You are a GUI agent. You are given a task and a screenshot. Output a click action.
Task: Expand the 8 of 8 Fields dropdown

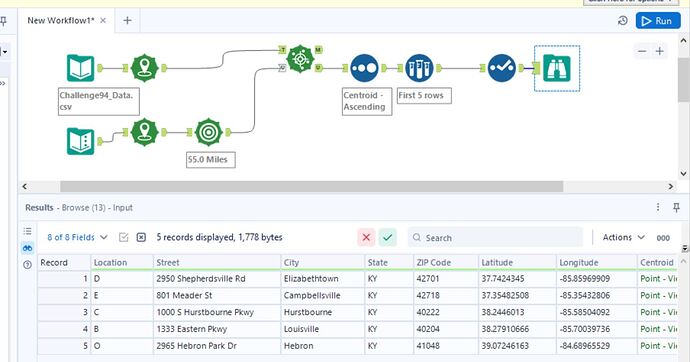[x=77, y=237]
